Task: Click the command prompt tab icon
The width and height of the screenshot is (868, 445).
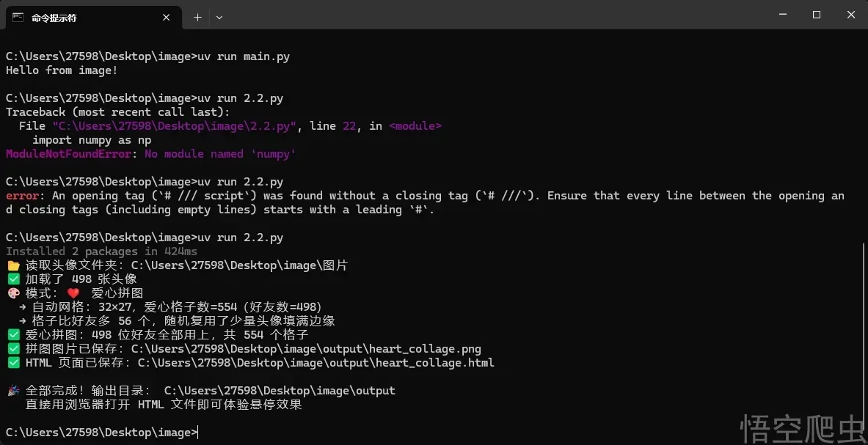Action: [18, 17]
